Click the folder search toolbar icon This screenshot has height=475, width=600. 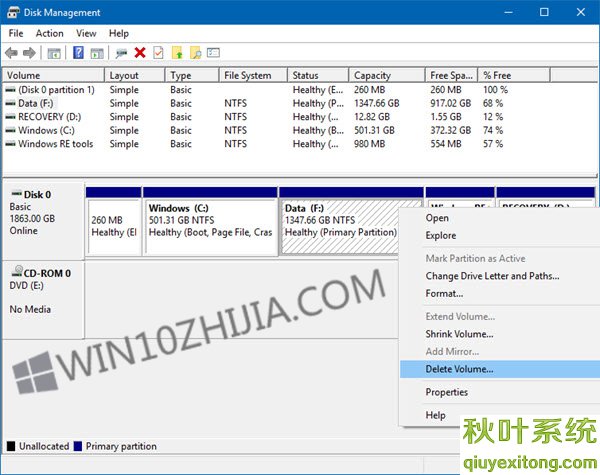[196, 52]
